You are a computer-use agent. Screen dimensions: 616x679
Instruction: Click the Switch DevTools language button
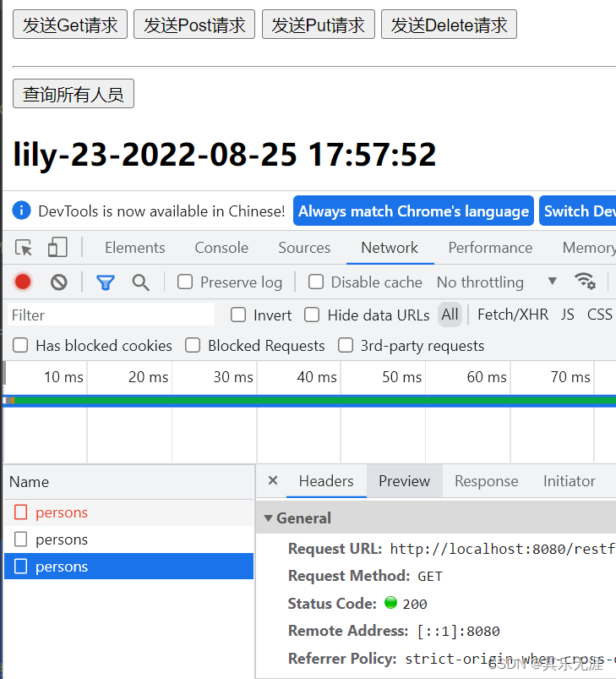coord(578,211)
